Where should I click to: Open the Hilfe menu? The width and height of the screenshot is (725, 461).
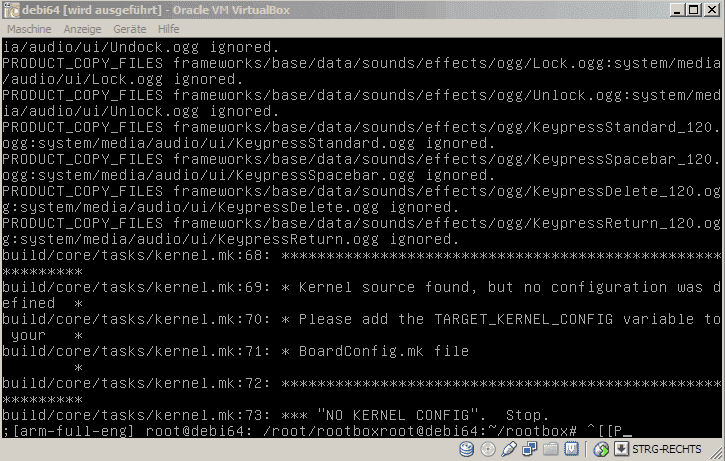click(x=168, y=29)
